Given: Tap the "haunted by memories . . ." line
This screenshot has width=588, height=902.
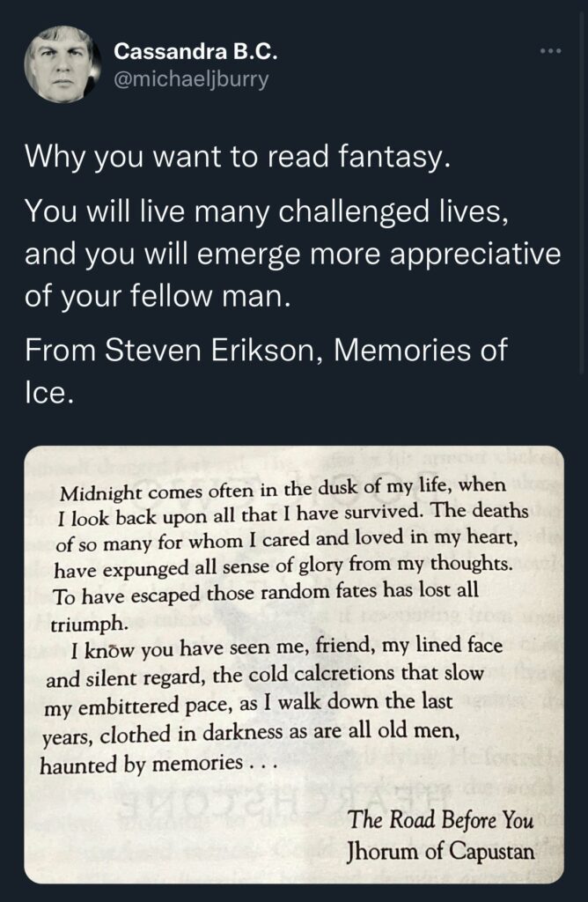Looking at the screenshot, I should coord(158,765).
